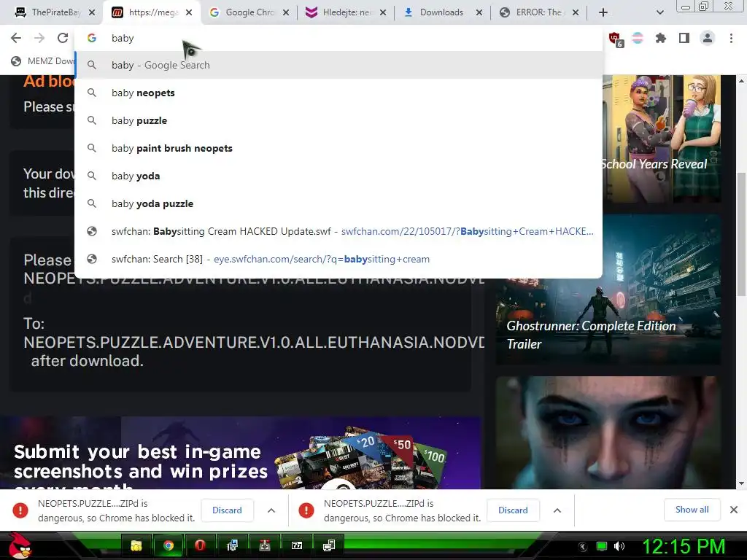
Task: Open the blue computer taskbar icon right of Opera
Action: pos(233,545)
